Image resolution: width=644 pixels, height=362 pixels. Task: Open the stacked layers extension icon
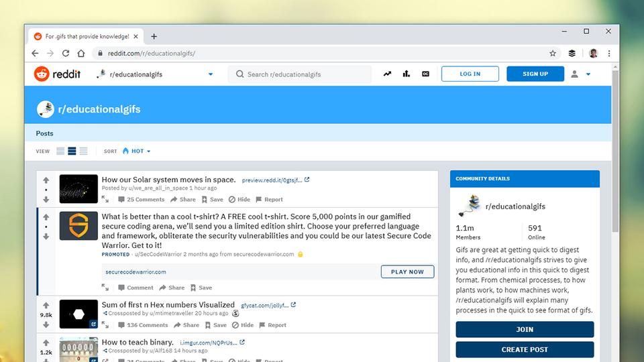pos(572,54)
